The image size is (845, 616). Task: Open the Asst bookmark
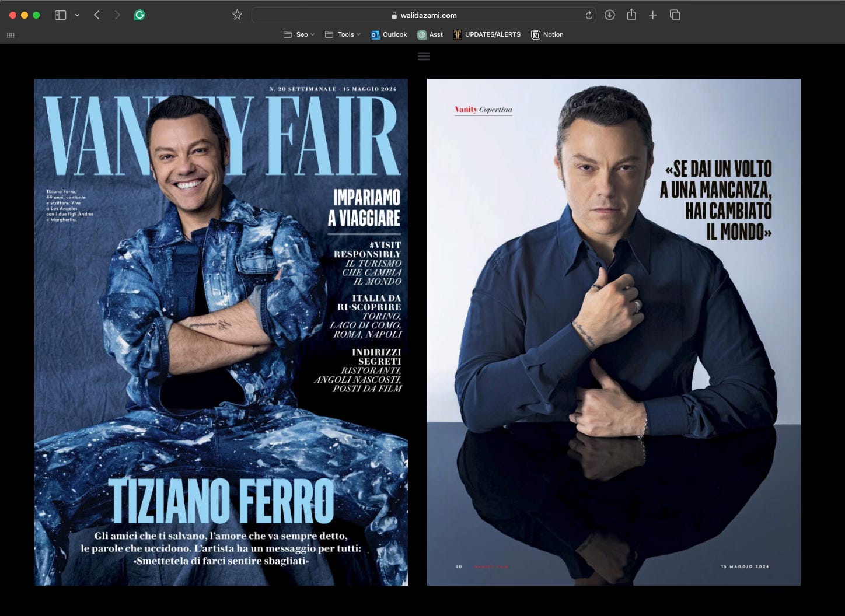coord(430,34)
